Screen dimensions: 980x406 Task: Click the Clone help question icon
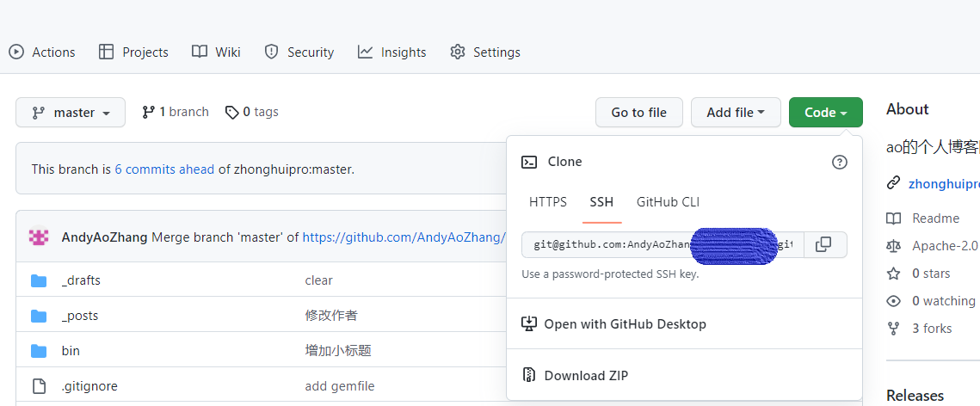(840, 163)
